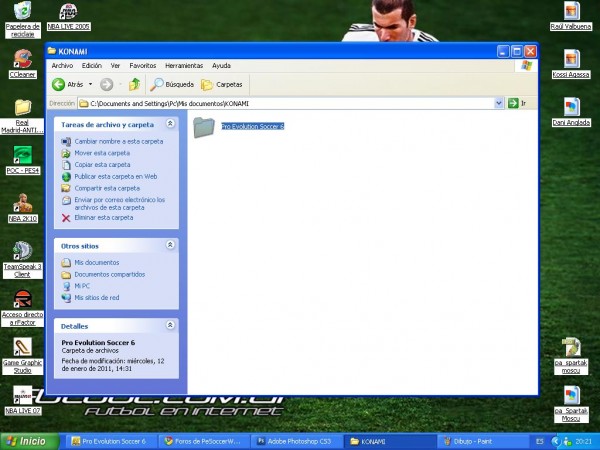Screen dimensions: 600x450
Task: Open the Ayuda menu
Action: tap(221, 66)
